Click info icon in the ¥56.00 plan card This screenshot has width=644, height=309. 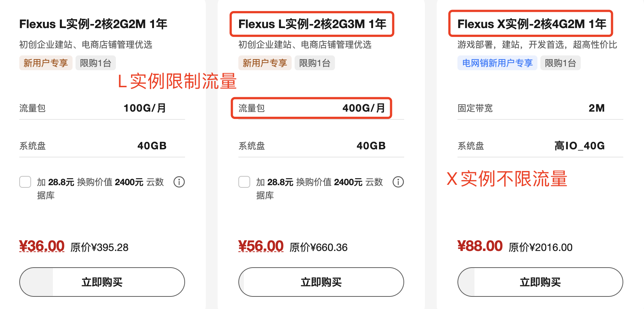398,182
